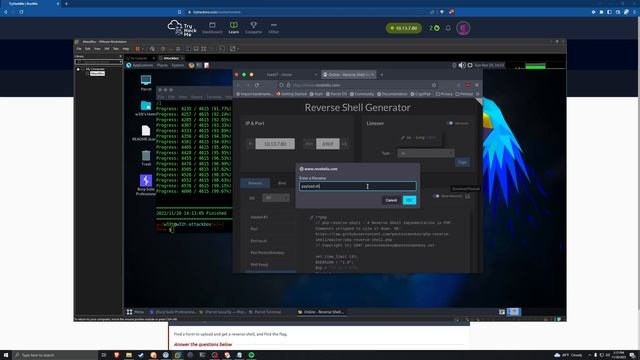Open the Applications menu in Parrot panel
Screen dimensions: 640x360
(140, 65)
